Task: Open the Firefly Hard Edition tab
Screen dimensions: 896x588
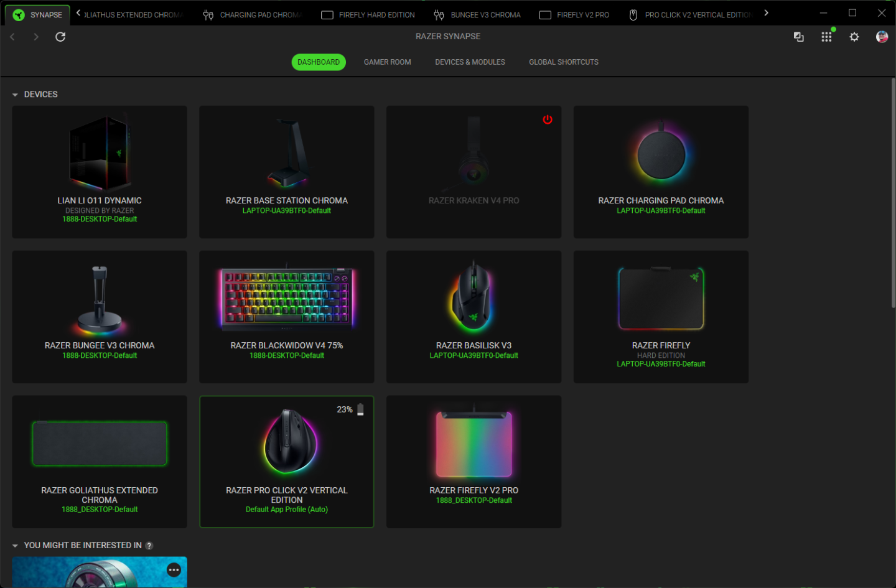Action: [x=368, y=15]
